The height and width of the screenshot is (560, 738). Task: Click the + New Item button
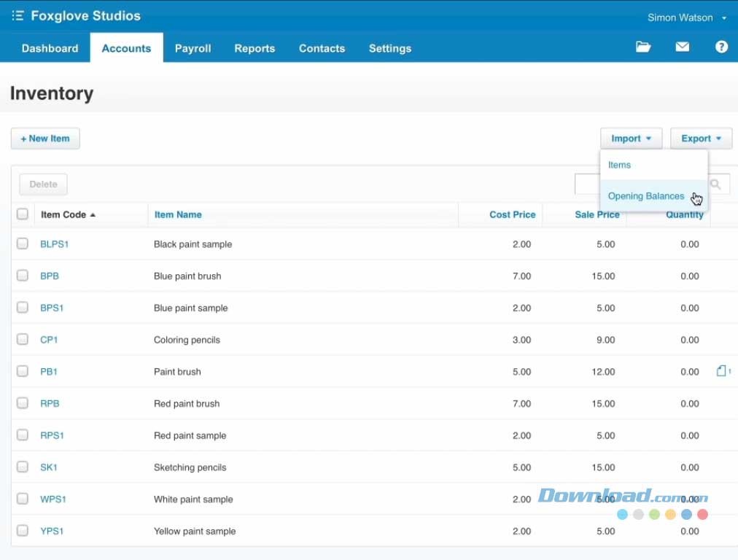tap(45, 139)
